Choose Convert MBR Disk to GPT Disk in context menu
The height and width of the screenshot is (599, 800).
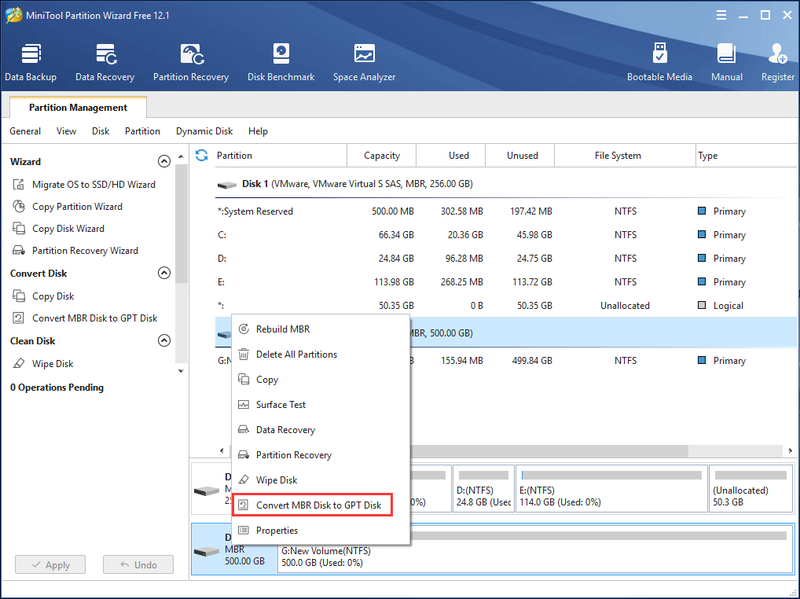pyautogui.click(x=313, y=505)
